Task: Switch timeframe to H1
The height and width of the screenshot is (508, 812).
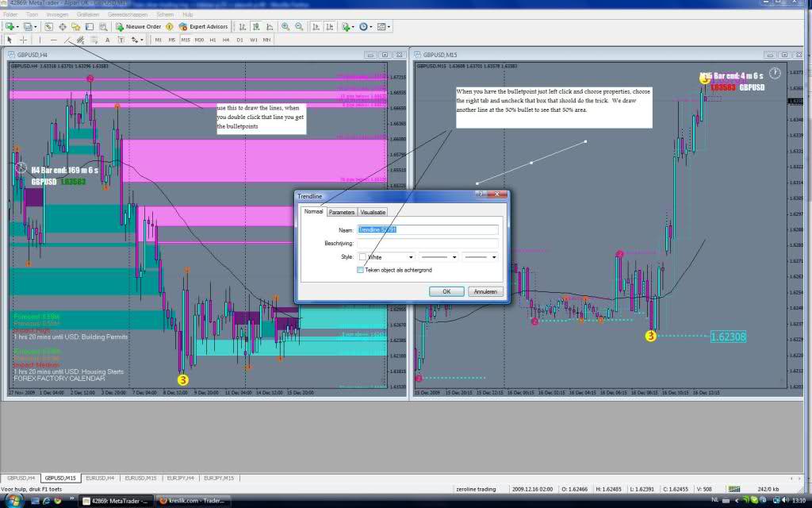Action: pos(213,40)
